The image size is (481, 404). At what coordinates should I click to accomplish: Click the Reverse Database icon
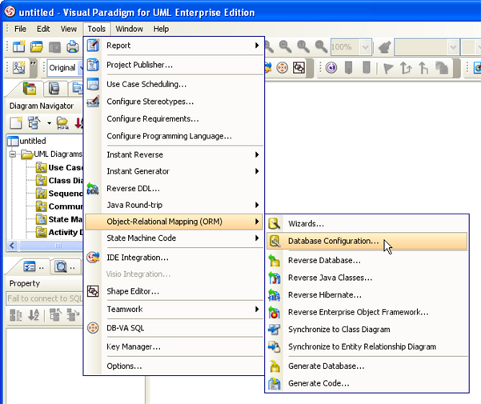274,260
